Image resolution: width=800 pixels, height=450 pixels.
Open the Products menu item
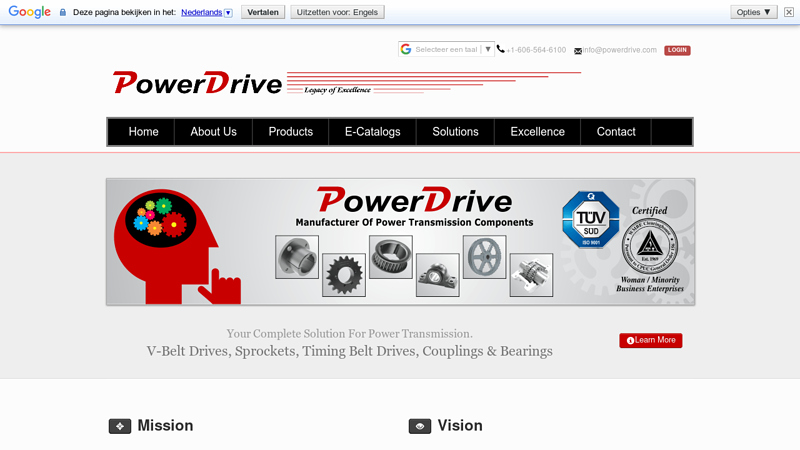pyautogui.click(x=291, y=132)
